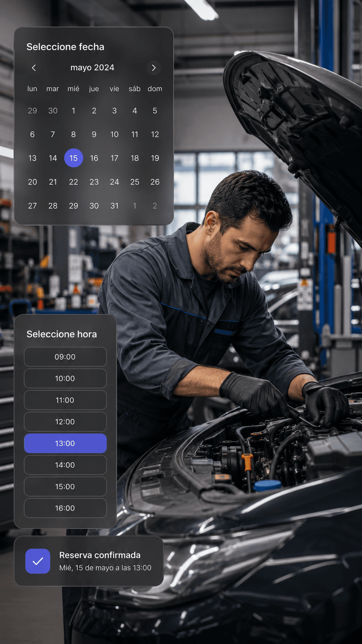Click the blue confirmation checkmark icon
The height and width of the screenshot is (644, 362).
point(38,561)
